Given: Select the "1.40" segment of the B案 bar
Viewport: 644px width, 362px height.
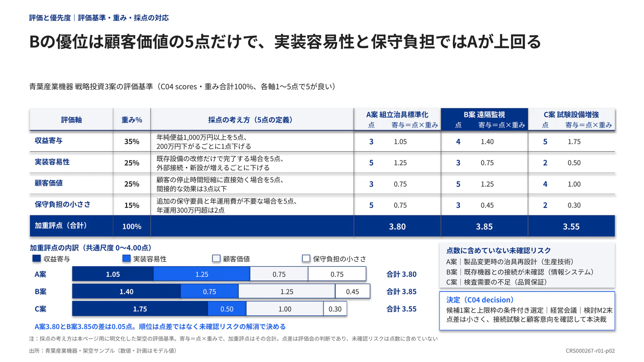Looking at the screenshot, I should point(126,292).
